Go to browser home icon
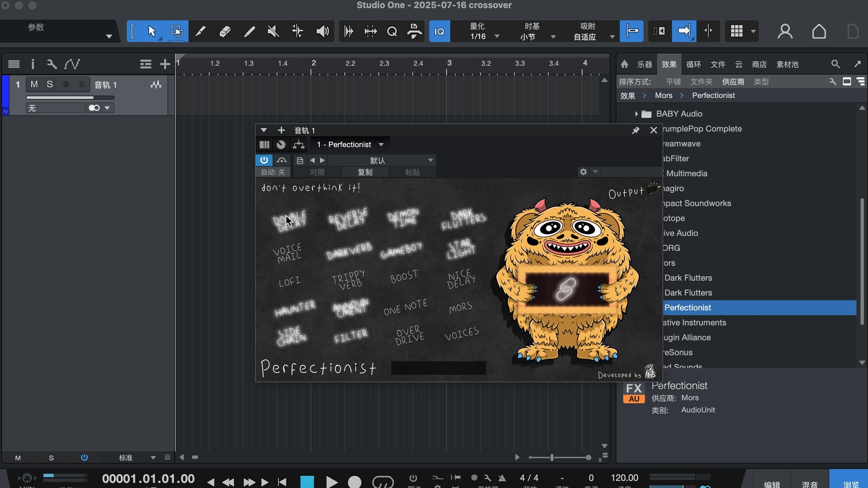Viewport: 868px width, 488px height. tap(624, 64)
